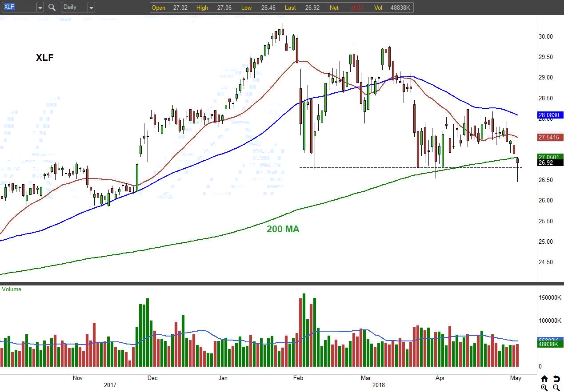Click the red 27.5415 price label
This screenshot has width=564, height=392.
550,138
